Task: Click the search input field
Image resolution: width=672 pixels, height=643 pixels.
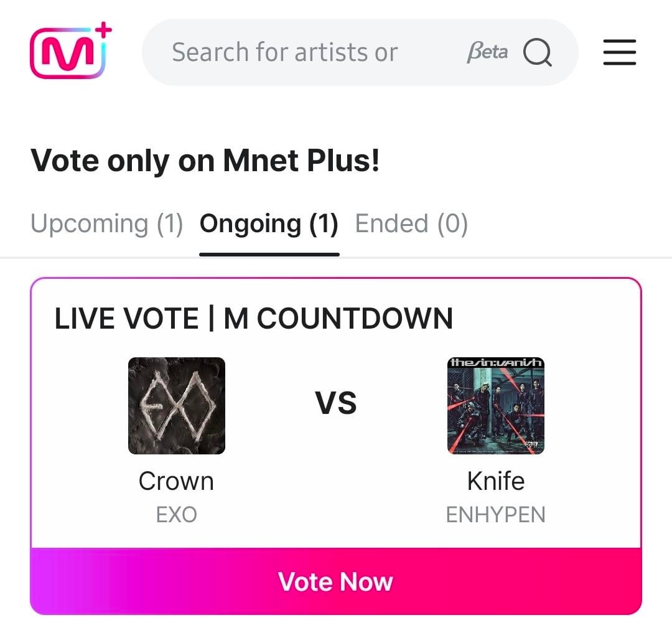Action: [x=311, y=52]
